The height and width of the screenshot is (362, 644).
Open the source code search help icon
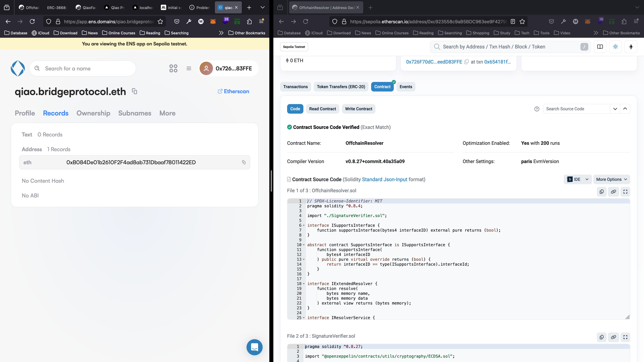click(537, 109)
